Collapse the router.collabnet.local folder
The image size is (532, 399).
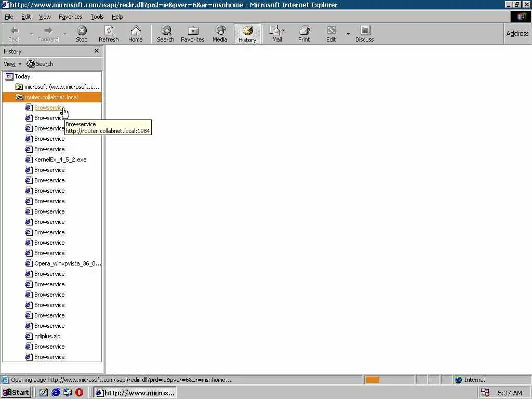click(x=52, y=97)
